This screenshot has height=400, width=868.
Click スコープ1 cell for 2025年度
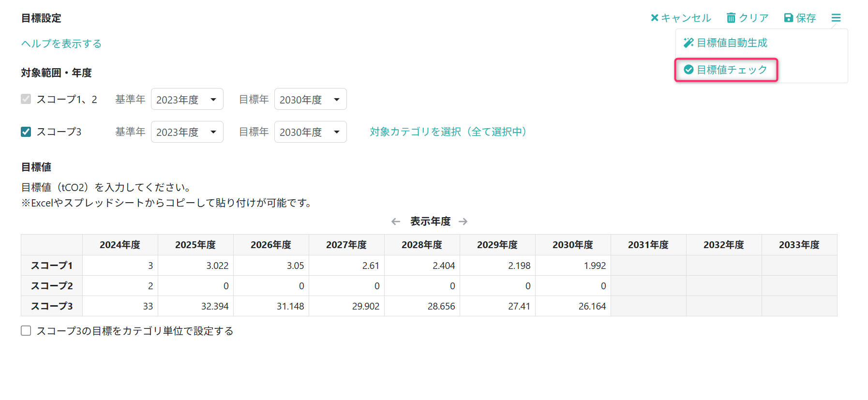(195, 266)
